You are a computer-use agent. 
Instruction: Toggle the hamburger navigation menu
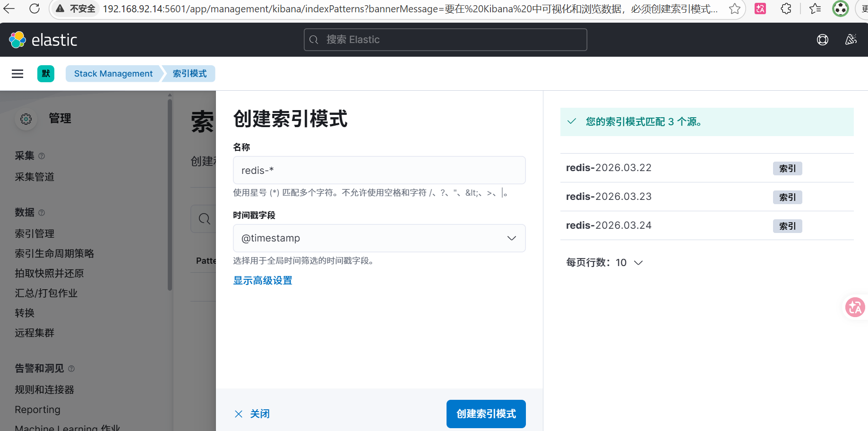(17, 74)
